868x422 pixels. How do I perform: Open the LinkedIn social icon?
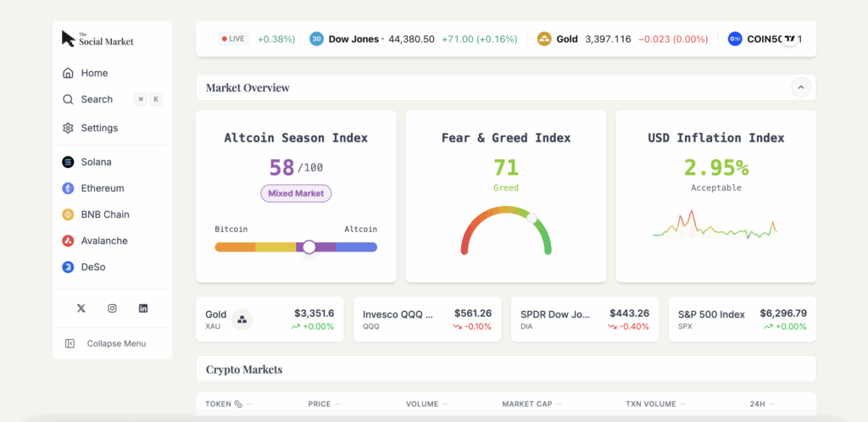point(143,308)
